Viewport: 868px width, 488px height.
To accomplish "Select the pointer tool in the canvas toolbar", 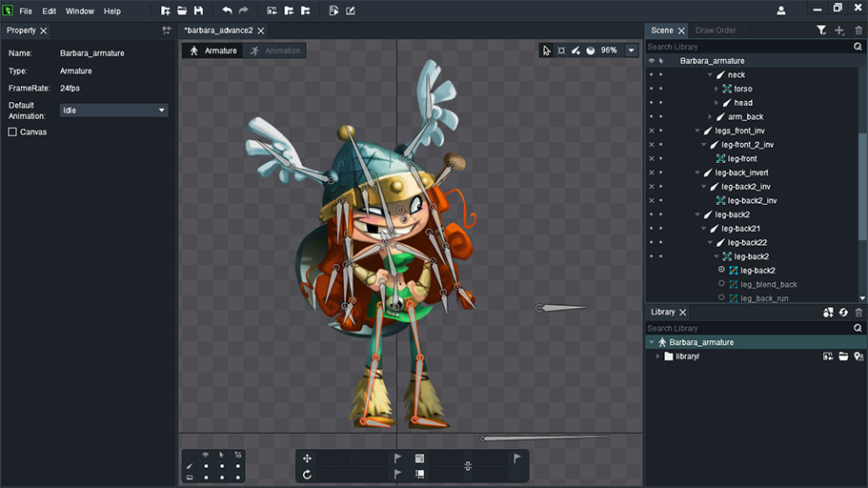I will 546,51.
